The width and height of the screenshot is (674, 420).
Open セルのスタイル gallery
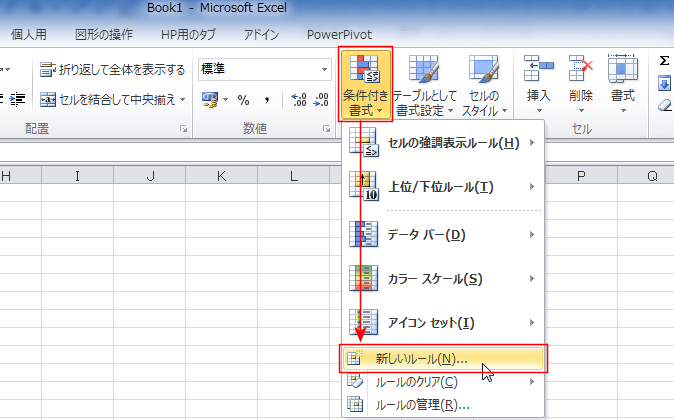pos(484,84)
